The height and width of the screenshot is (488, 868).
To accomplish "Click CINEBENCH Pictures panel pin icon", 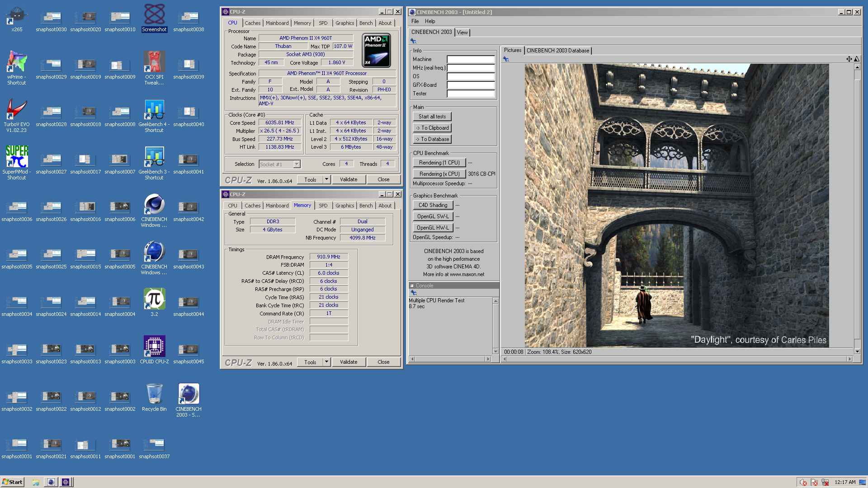I will click(506, 59).
